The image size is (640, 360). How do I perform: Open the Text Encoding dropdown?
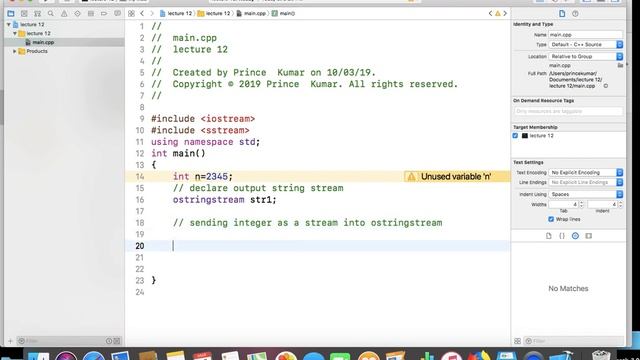coord(586,173)
